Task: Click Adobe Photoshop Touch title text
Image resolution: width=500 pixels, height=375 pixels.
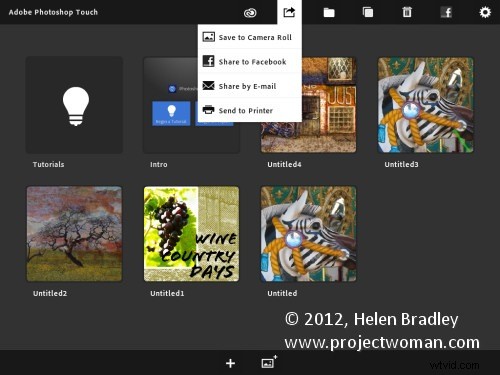Action: point(53,12)
